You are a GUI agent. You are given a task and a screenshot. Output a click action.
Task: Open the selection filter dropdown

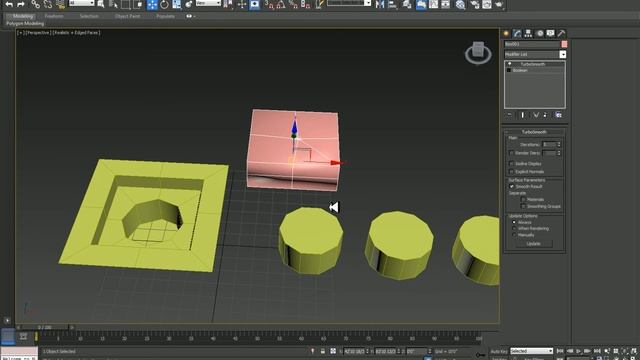pos(81,3)
